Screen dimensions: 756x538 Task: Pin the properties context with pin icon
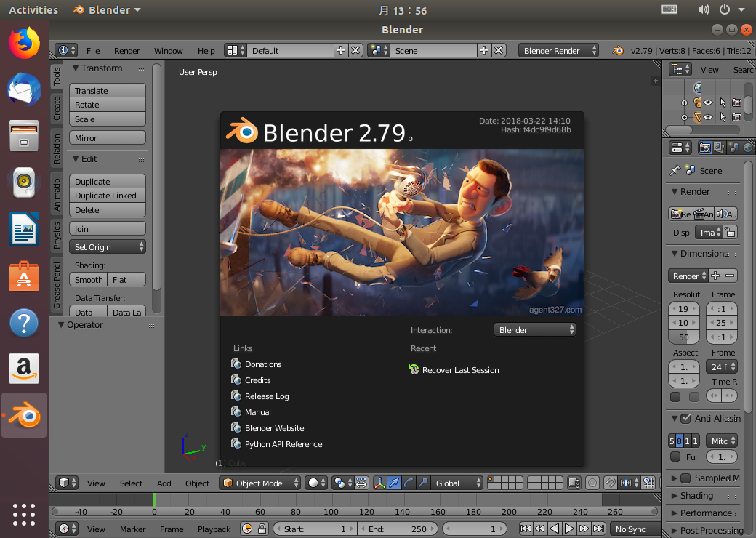[675, 170]
